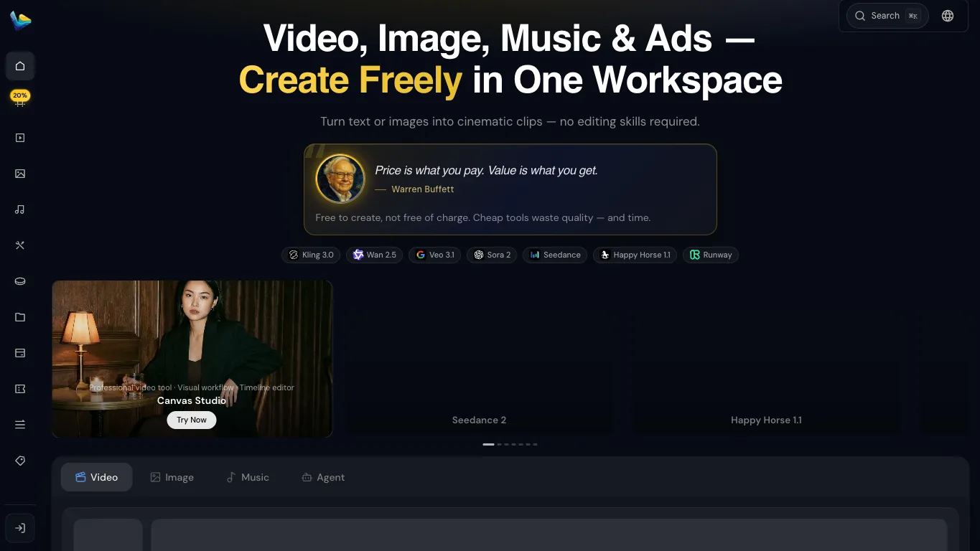980x551 pixels.
Task: Open the folder icon in the sidebar
Action: point(20,317)
